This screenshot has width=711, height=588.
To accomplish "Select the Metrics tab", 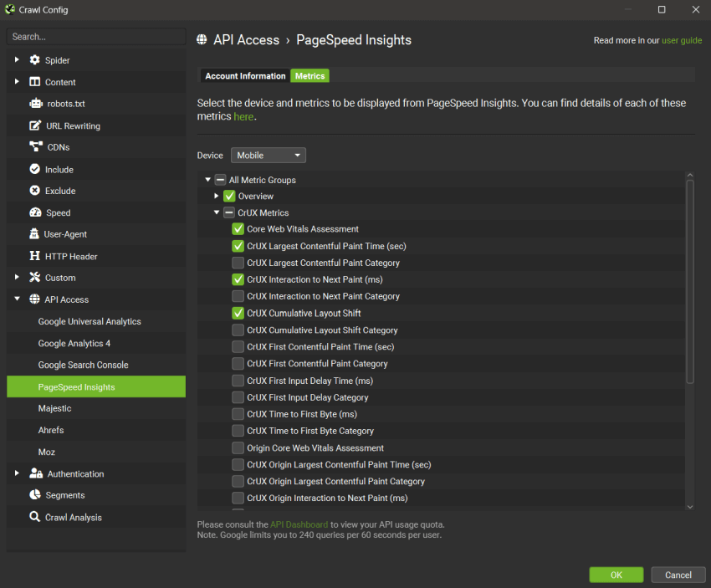I will coord(309,76).
